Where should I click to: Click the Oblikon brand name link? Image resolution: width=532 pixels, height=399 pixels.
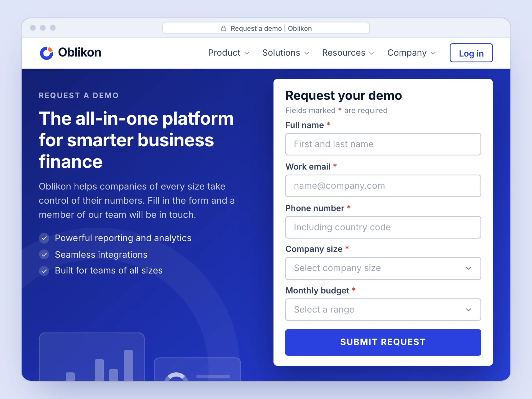(80, 52)
